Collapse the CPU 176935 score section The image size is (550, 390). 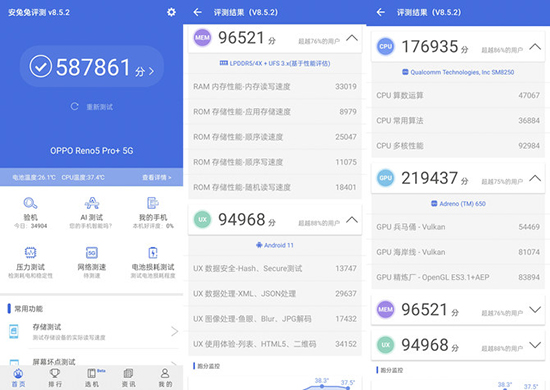coord(535,47)
